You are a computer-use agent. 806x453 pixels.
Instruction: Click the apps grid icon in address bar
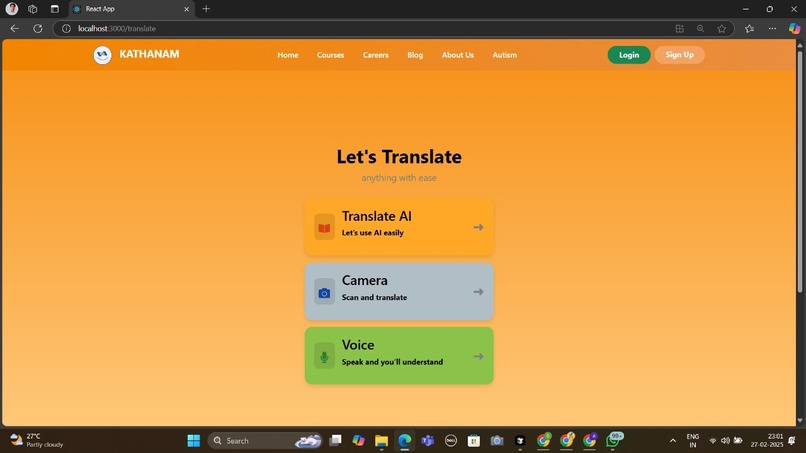click(x=680, y=29)
